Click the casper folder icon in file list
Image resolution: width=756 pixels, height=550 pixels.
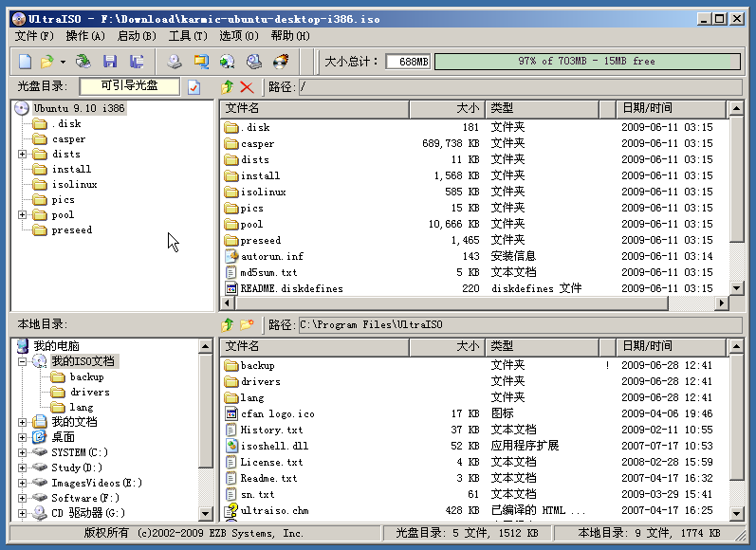[231, 143]
